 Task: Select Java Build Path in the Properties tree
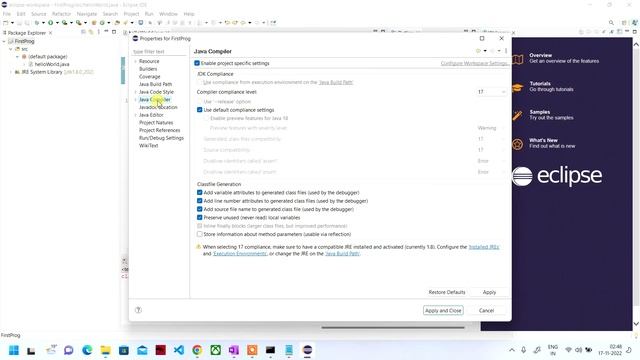[x=156, y=84]
